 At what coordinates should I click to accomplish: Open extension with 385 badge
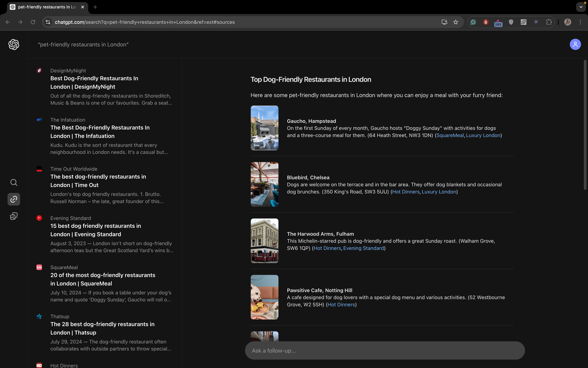coord(498,23)
